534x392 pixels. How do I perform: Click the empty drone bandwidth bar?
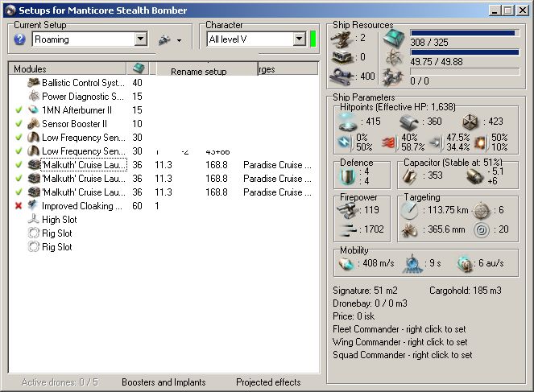pos(465,72)
